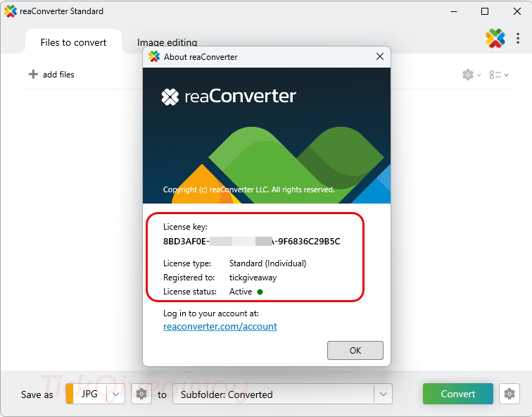Click the Save as label
This screenshot has height=417, width=532.
pyautogui.click(x=37, y=394)
